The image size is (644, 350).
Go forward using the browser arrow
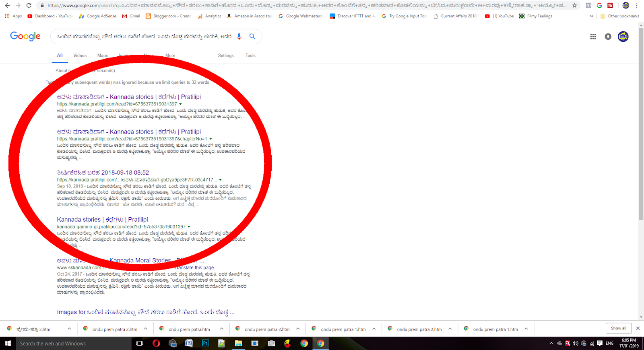click(x=18, y=5)
